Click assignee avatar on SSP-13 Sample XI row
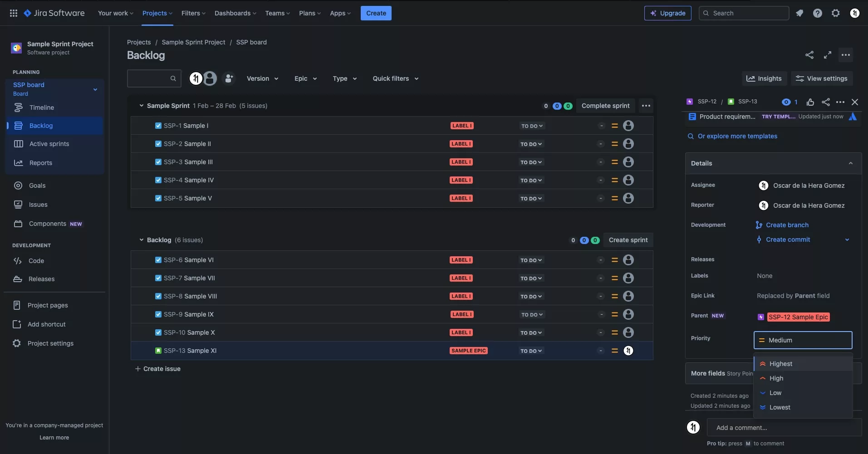The image size is (868, 454). (x=628, y=351)
